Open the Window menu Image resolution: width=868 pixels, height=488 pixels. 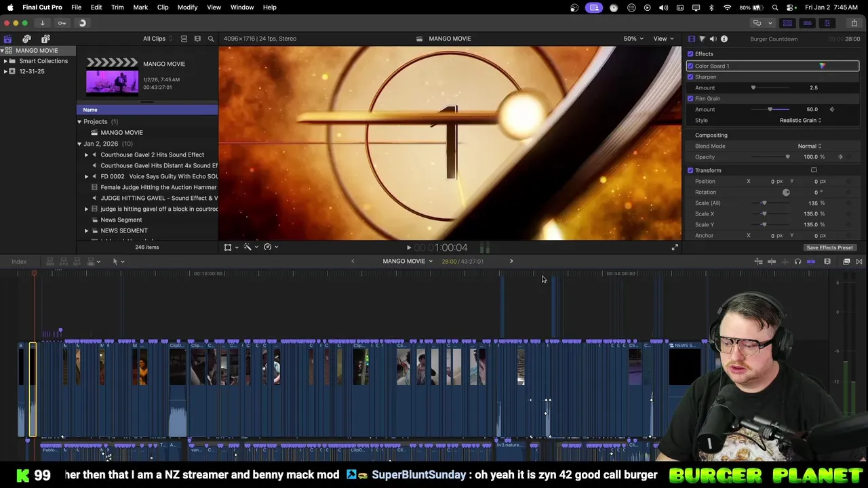[242, 7]
